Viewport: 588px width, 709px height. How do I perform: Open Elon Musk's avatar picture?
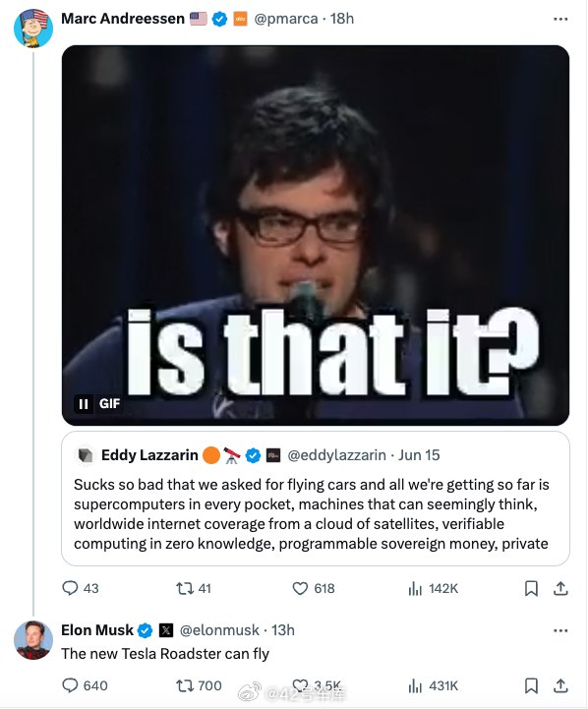[x=33, y=640]
